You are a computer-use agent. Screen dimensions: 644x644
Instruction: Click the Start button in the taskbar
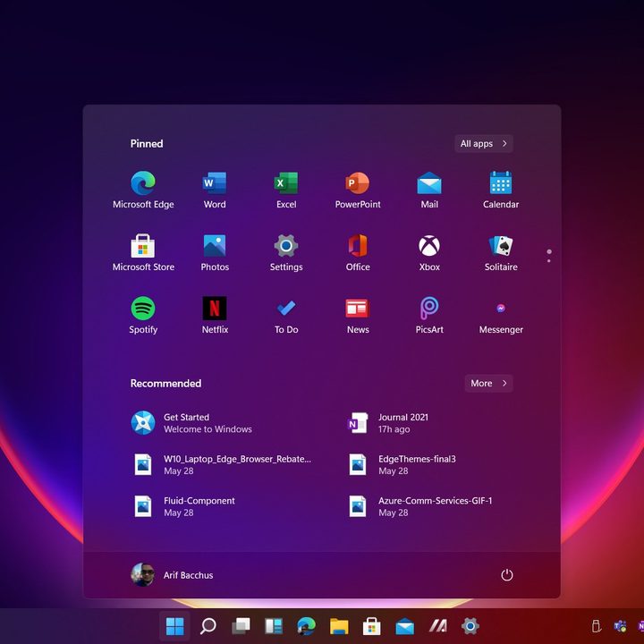174,626
